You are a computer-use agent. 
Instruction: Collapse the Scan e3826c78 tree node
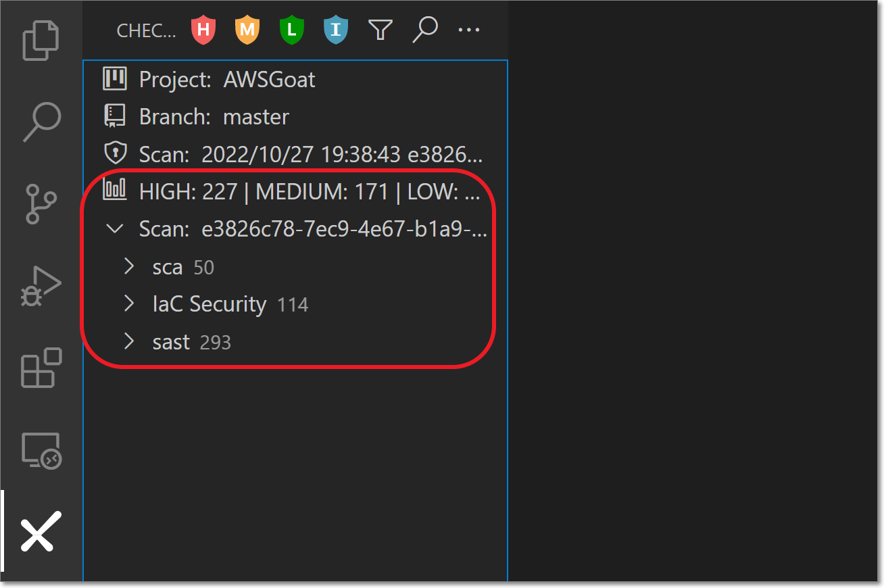coord(116,229)
